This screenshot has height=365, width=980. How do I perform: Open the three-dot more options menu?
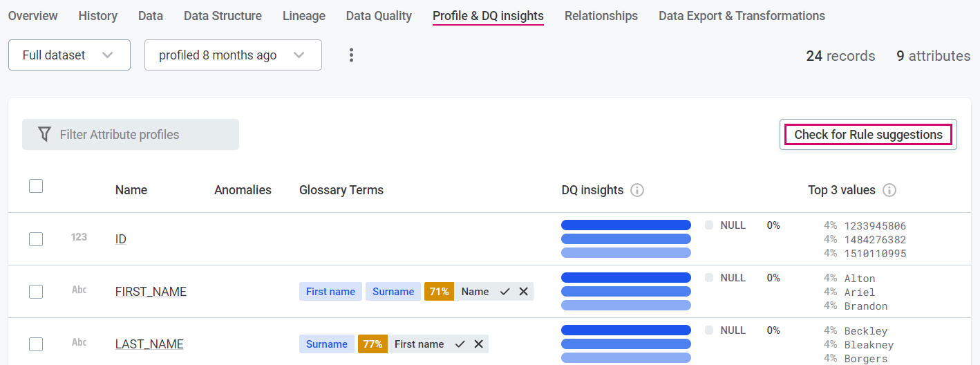[351, 55]
